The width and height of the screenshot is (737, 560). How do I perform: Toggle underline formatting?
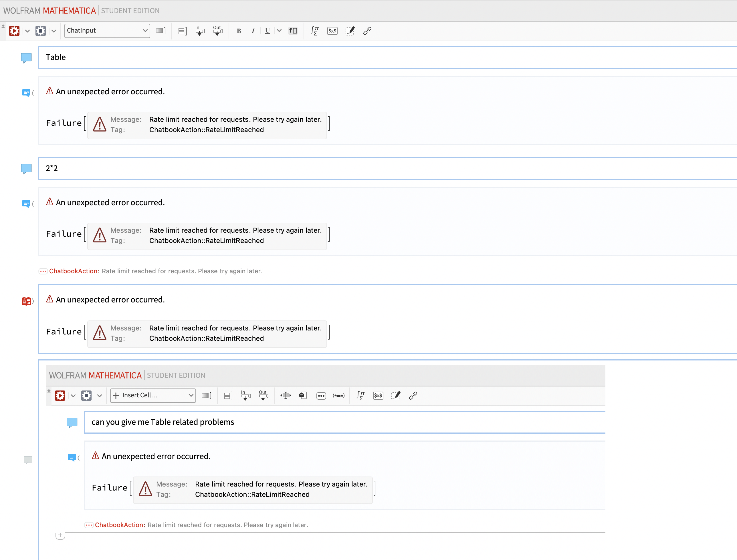click(267, 31)
